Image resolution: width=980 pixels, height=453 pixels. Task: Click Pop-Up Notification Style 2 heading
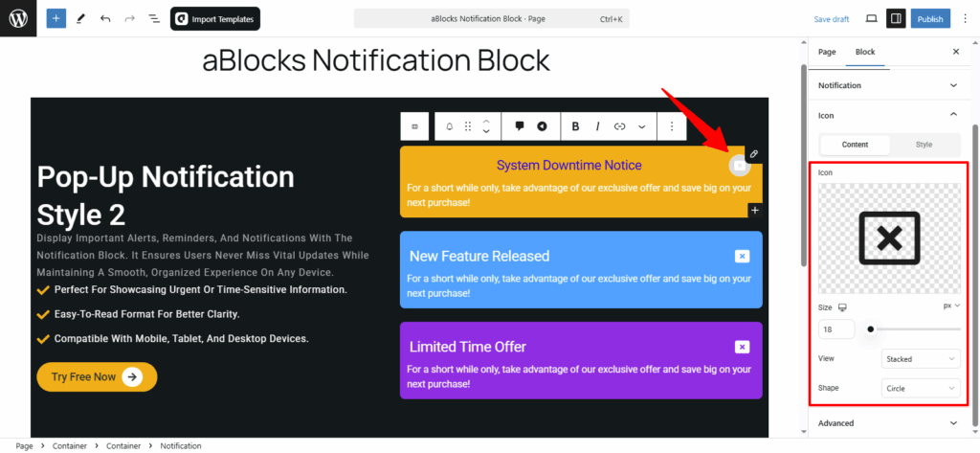[166, 195]
